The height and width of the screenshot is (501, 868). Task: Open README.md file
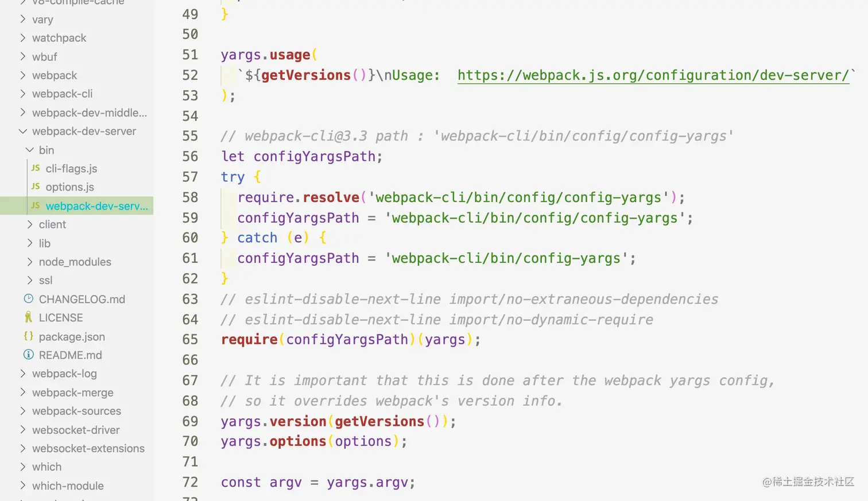(x=70, y=355)
